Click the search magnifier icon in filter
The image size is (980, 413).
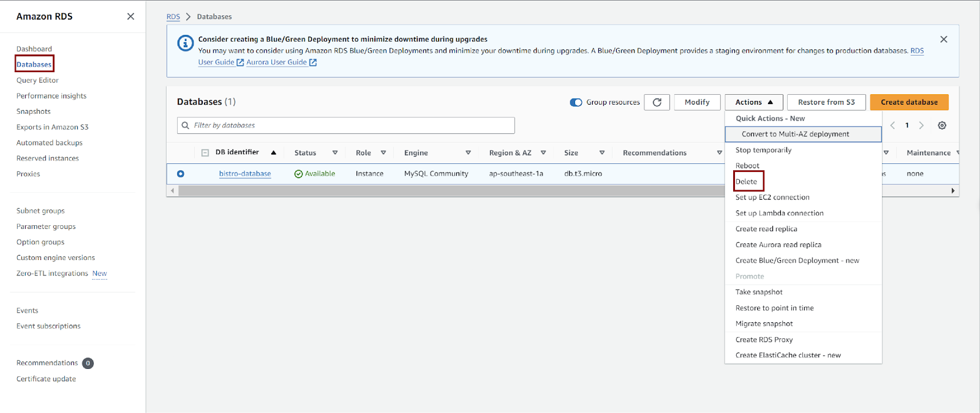pyautogui.click(x=186, y=125)
